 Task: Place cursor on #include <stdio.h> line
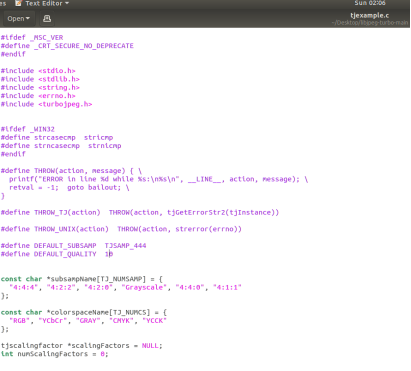click(x=38, y=71)
